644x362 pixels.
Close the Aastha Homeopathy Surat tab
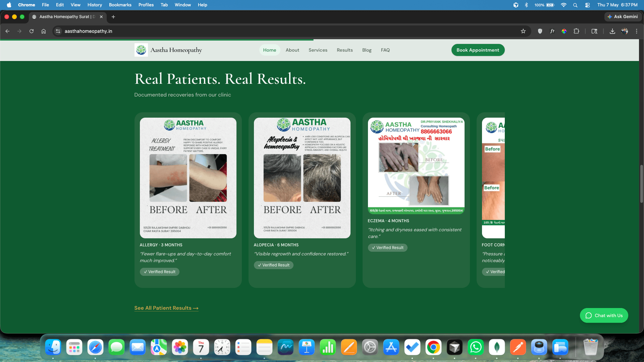101,17
